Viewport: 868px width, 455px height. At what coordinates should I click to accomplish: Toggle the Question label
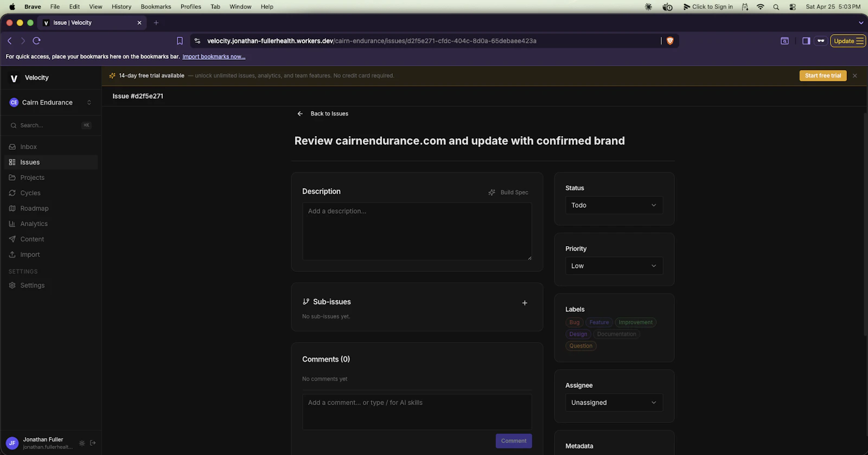(581, 346)
